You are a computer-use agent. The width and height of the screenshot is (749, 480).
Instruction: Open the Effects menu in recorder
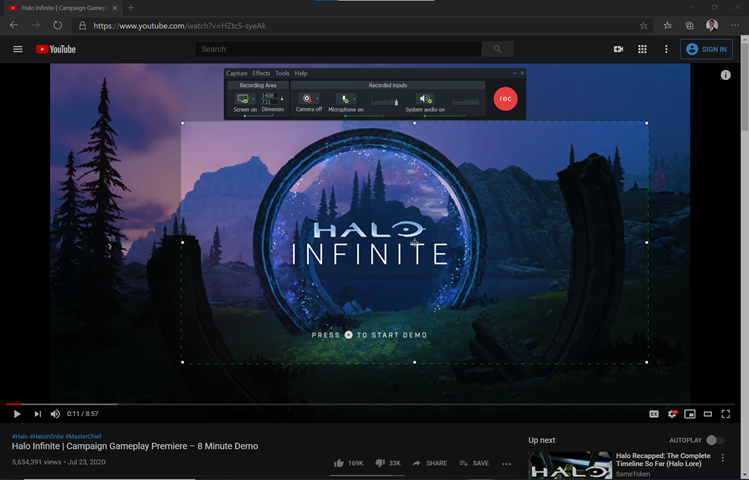(x=261, y=73)
